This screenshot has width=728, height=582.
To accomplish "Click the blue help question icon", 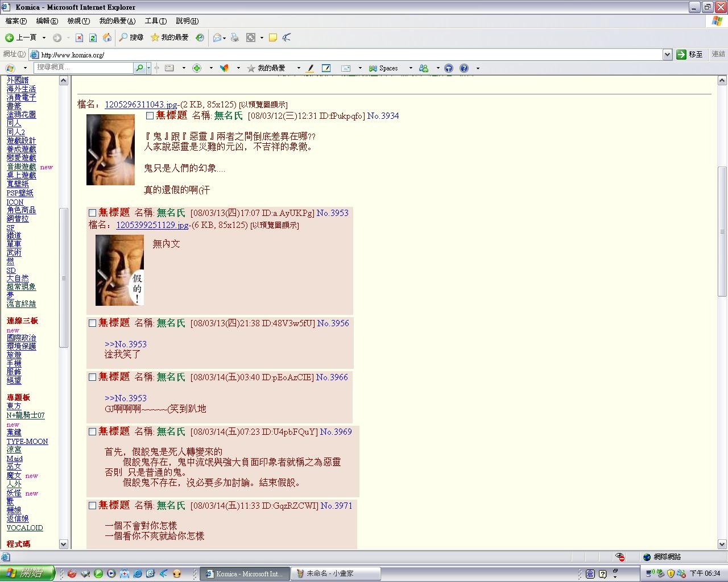I will [x=464, y=68].
